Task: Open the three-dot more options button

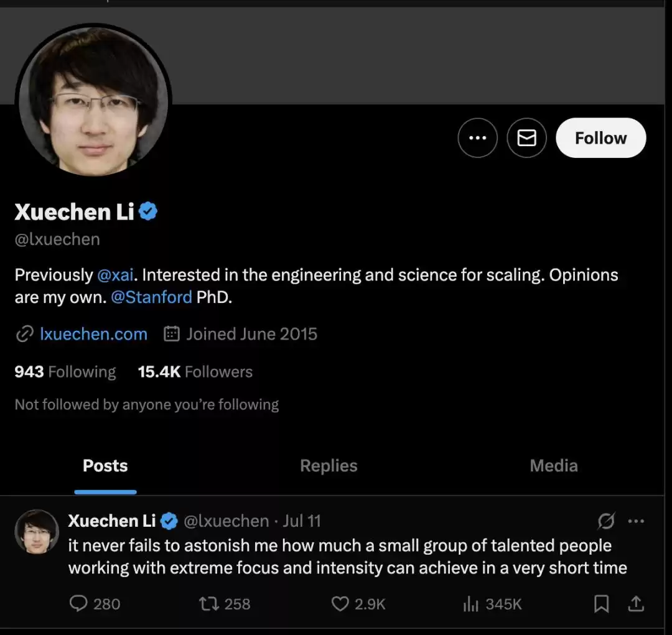Action: (x=477, y=138)
